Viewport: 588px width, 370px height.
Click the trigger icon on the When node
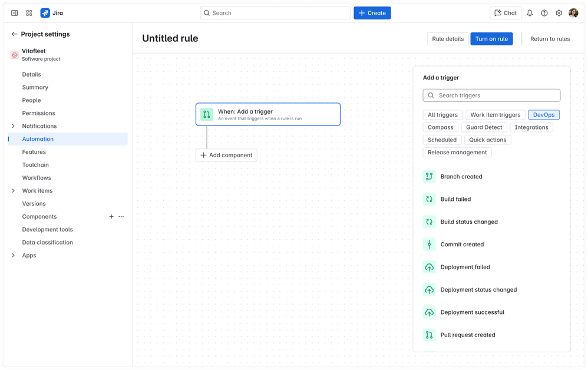(x=206, y=114)
